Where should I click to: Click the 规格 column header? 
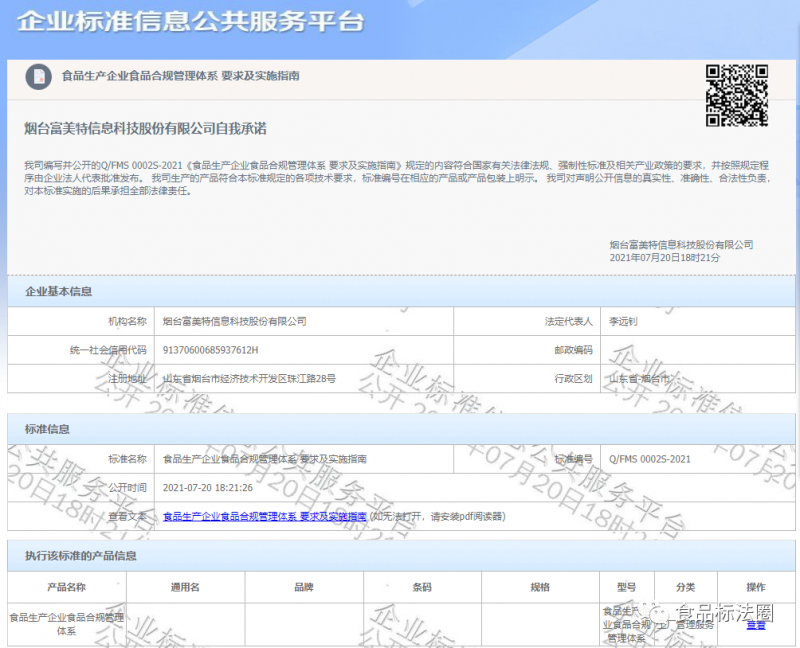539,587
